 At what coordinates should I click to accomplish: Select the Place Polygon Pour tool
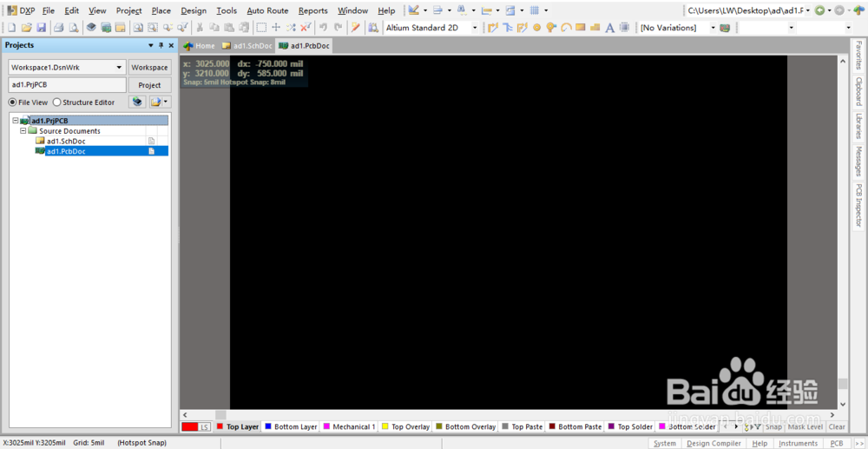(595, 28)
